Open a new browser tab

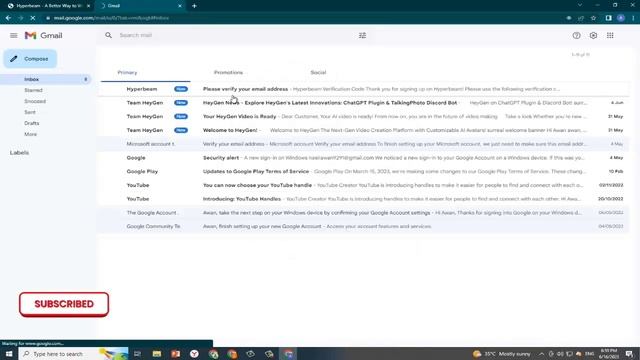[194, 6]
